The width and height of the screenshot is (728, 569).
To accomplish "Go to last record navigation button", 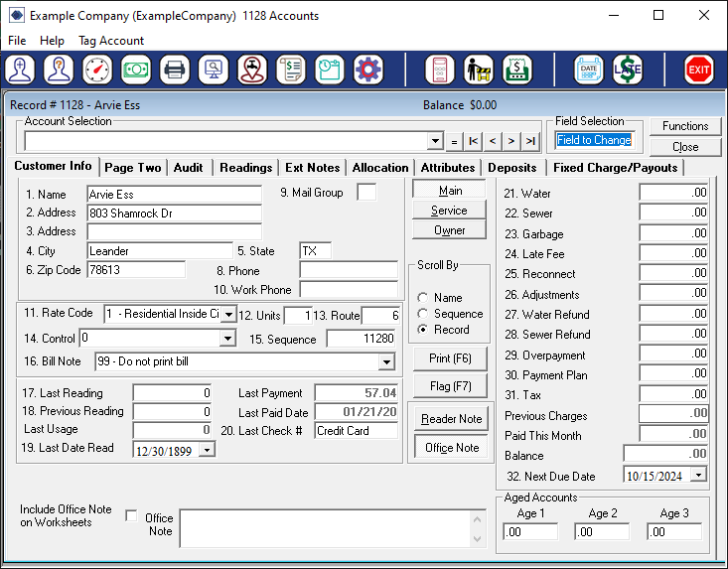I will coord(530,141).
